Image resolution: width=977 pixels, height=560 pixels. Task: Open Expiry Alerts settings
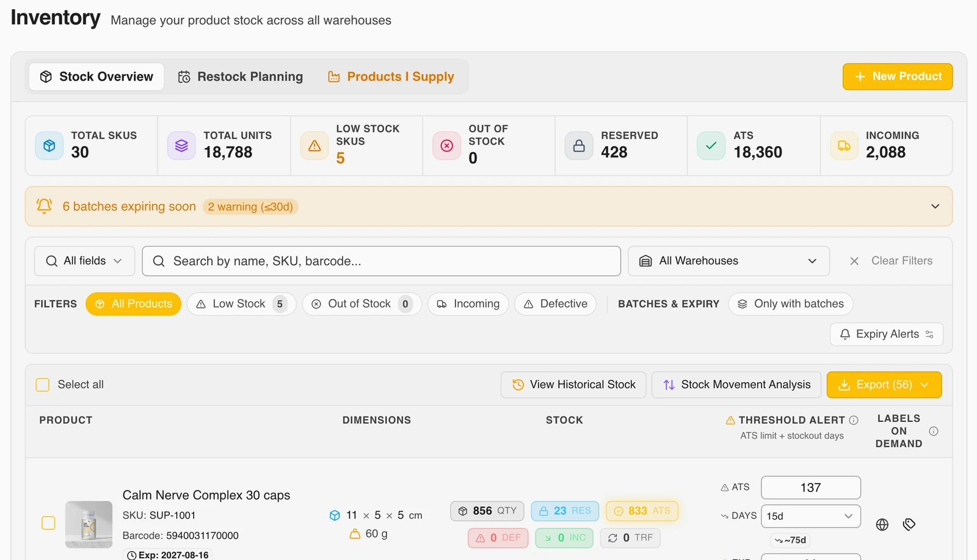tap(887, 334)
